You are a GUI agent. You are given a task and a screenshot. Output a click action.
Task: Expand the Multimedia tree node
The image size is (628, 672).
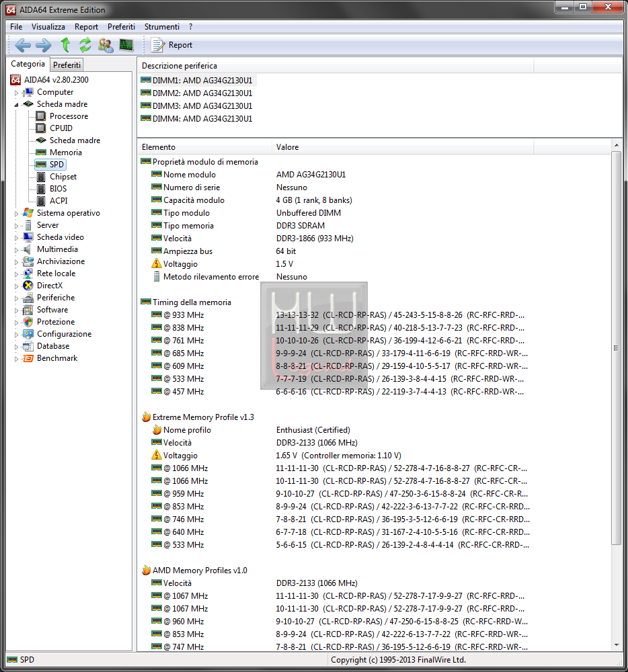coord(16,250)
